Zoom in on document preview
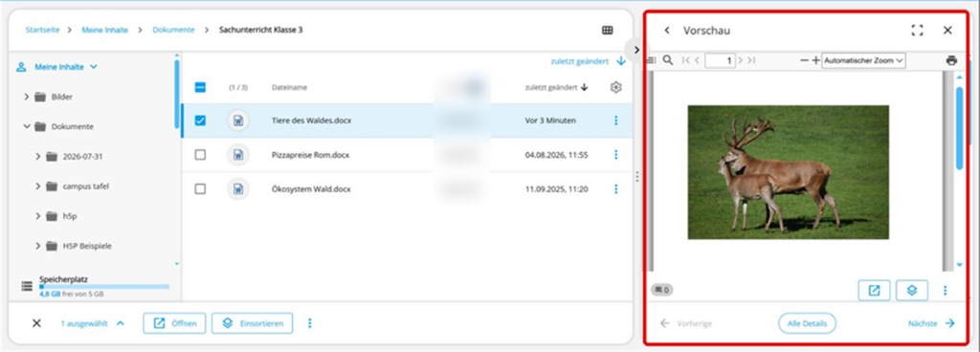The width and height of the screenshot is (980, 352). (815, 60)
